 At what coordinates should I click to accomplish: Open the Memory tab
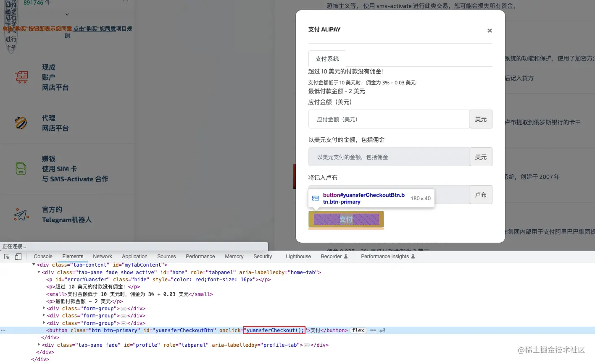click(234, 257)
